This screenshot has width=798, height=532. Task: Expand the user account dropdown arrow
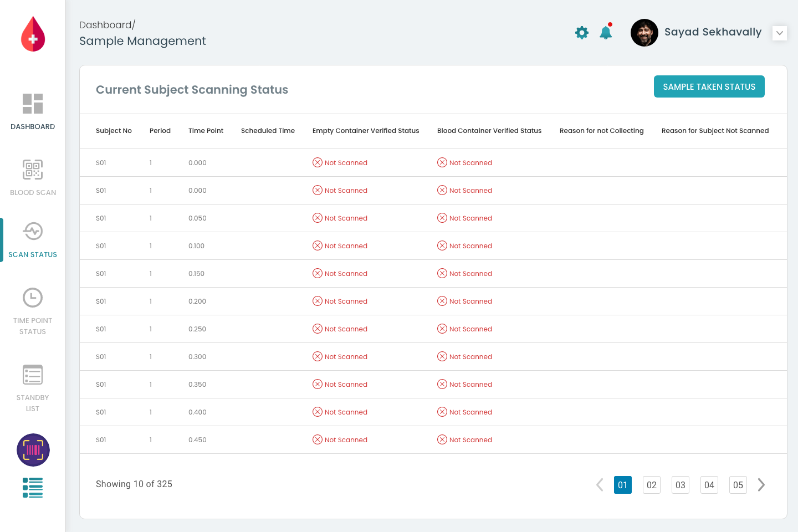click(x=780, y=33)
